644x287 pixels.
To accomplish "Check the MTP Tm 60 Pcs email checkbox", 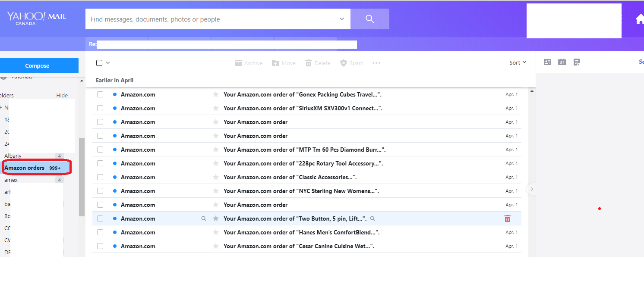I will pos(100,150).
